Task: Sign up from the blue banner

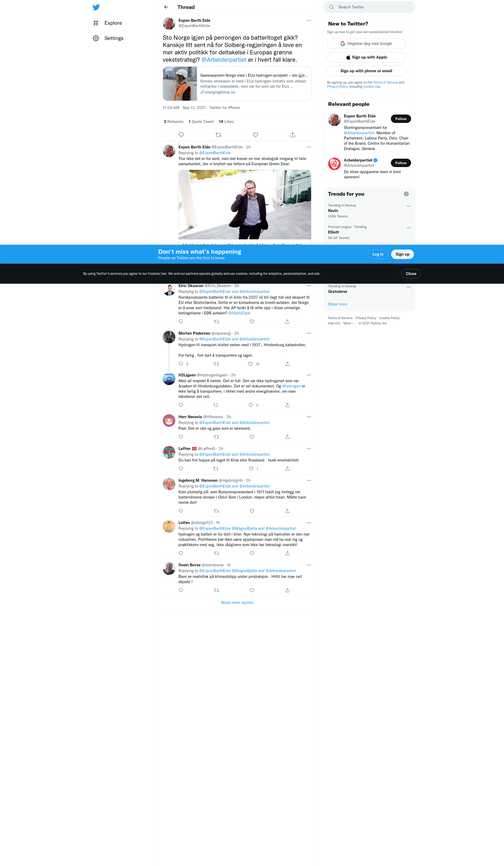Action: (402, 254)
